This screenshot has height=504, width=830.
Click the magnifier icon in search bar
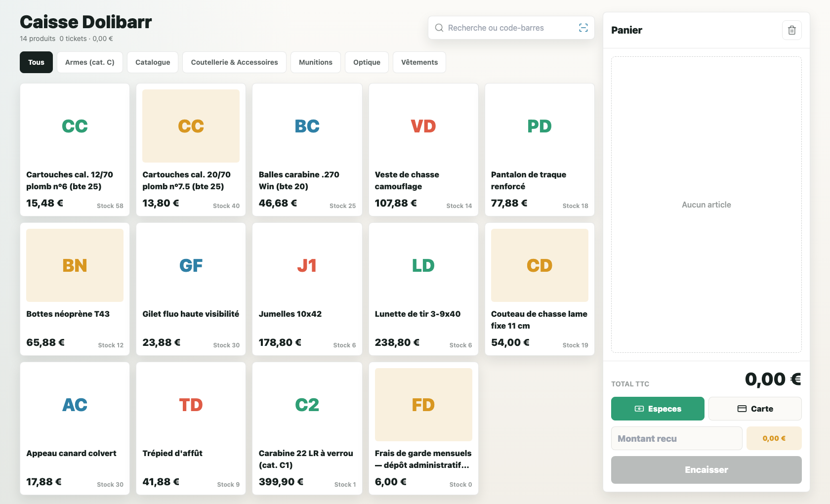coord(439,28)
